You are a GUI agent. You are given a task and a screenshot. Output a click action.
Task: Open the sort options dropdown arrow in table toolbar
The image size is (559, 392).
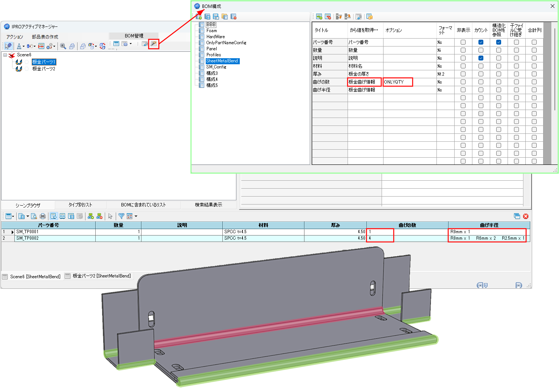pyautogui.click(x=136, y=216)
